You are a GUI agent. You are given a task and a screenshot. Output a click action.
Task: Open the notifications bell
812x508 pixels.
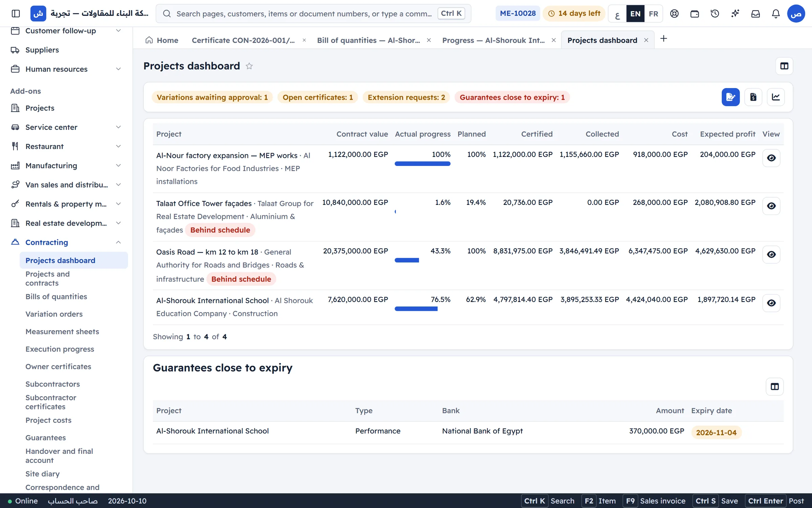click(775, 14)
